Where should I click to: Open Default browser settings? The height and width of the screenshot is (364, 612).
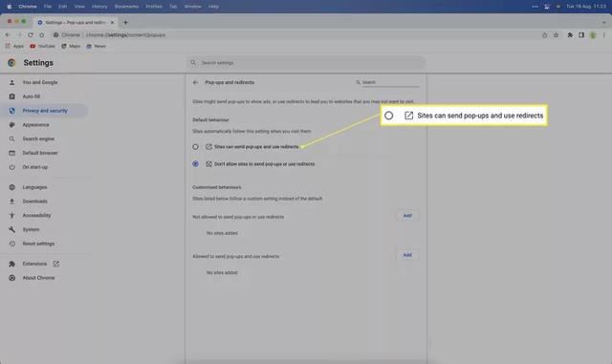[40, 153]
